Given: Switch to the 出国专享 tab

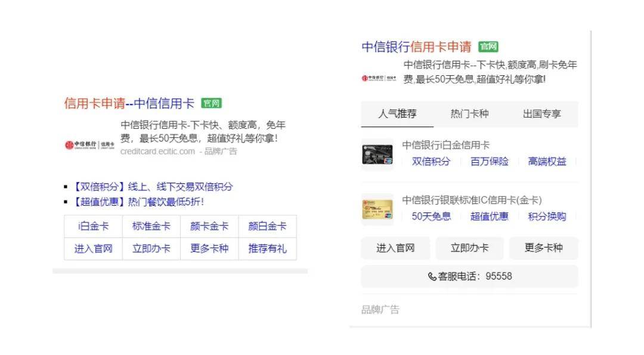Looking at the screenshot, I should (x=541, y=114).
